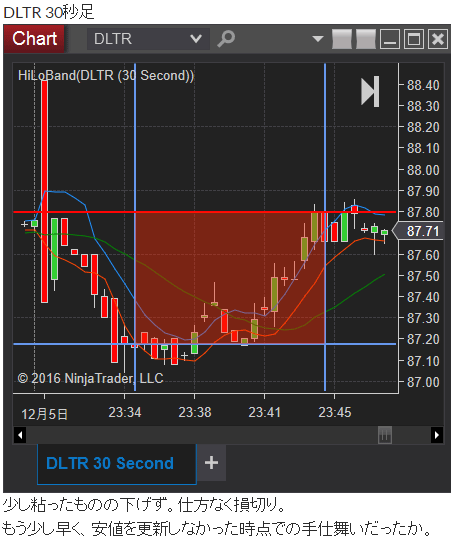Click the second gray link button in title bar
The image size is (451, 542).
click(x=366, y=39)
